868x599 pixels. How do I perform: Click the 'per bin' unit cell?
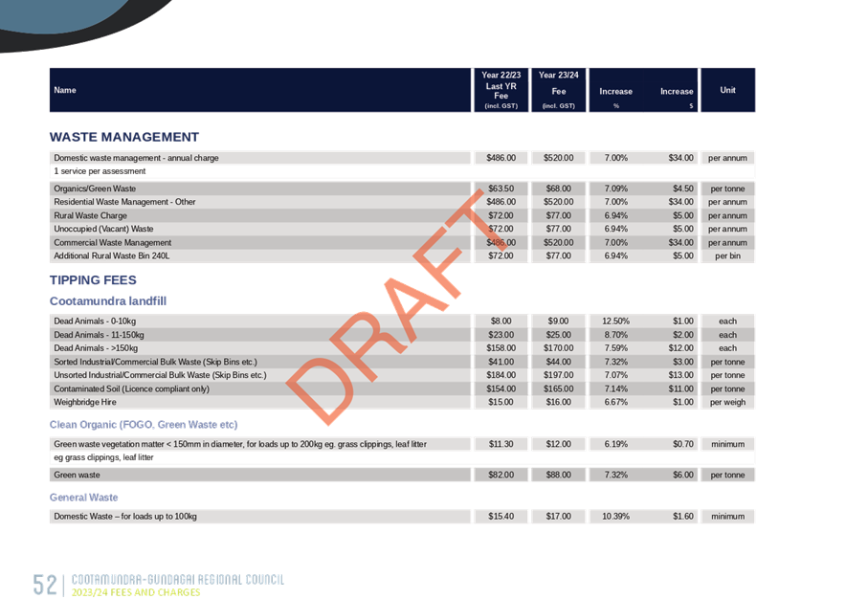728,255
